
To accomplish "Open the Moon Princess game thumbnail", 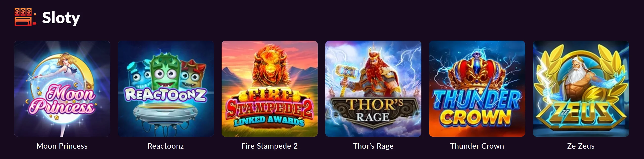I will tap(62, 89).
